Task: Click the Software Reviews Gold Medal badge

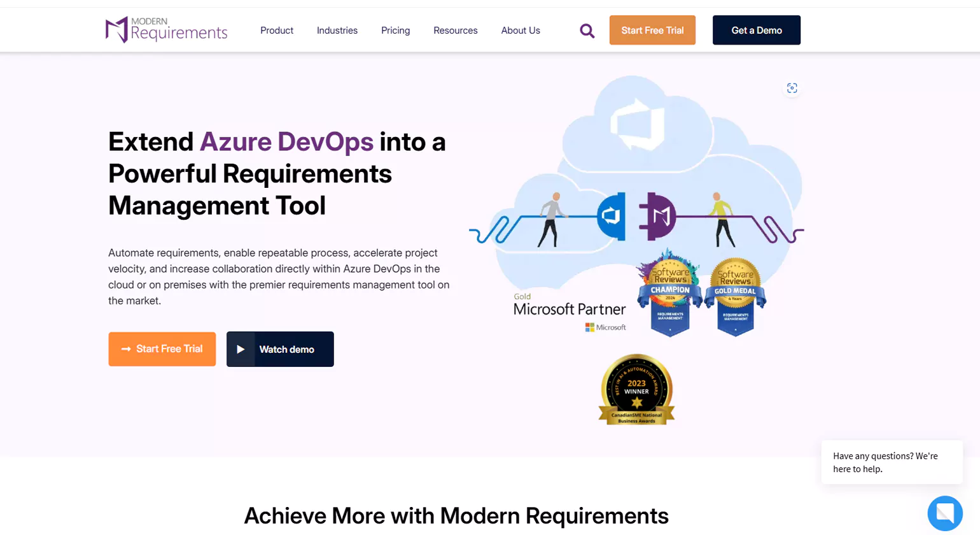Action: tap(735, 290)
